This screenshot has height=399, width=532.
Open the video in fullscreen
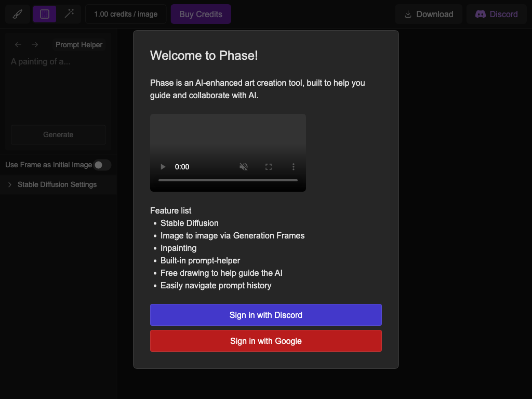pyautogui.click(x=269, y=167)
